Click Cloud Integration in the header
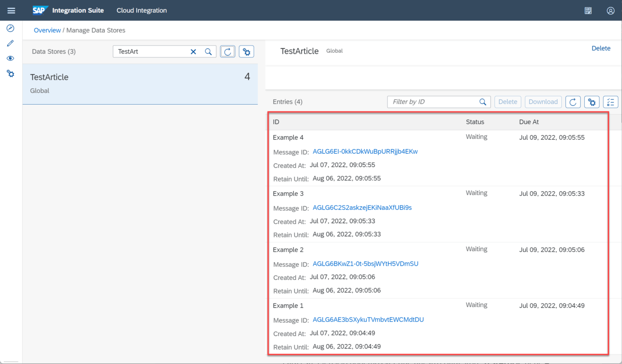Image resolution: width=622 pixels, height=364 pixels. [x=142, y=10]
